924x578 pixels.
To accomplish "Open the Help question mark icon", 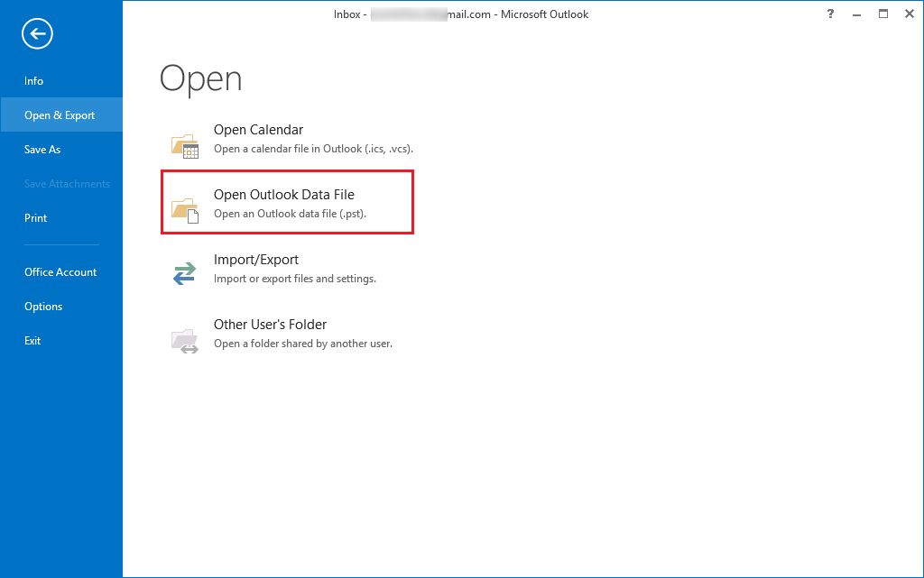I will pos(830,14).
